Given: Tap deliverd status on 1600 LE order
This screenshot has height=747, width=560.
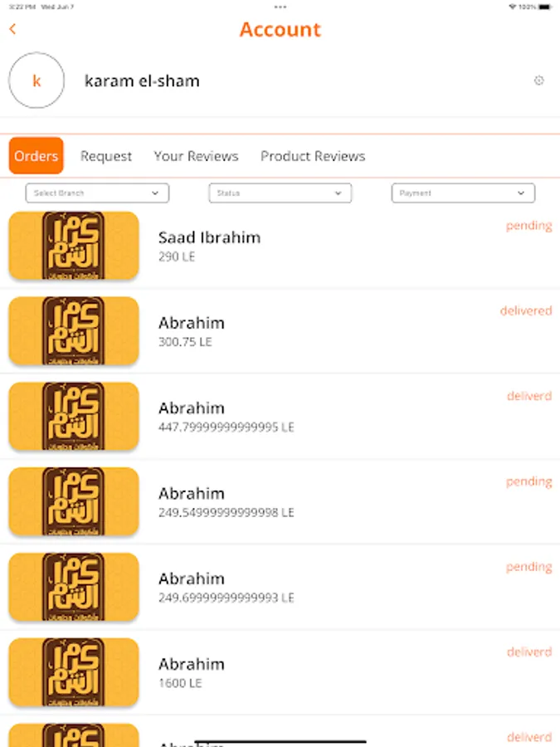Looking at the screenshot, I should 529,652.
